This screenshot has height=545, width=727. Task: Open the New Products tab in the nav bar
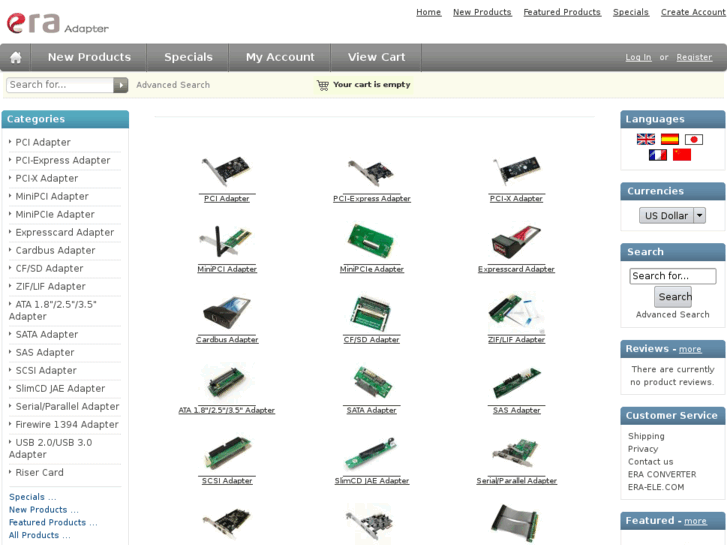(89, 57)
